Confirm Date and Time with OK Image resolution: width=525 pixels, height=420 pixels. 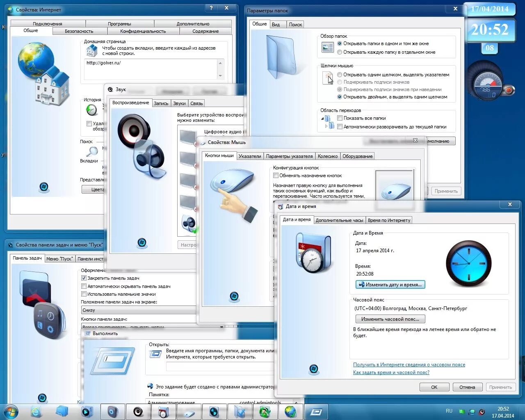coord(434,387)
